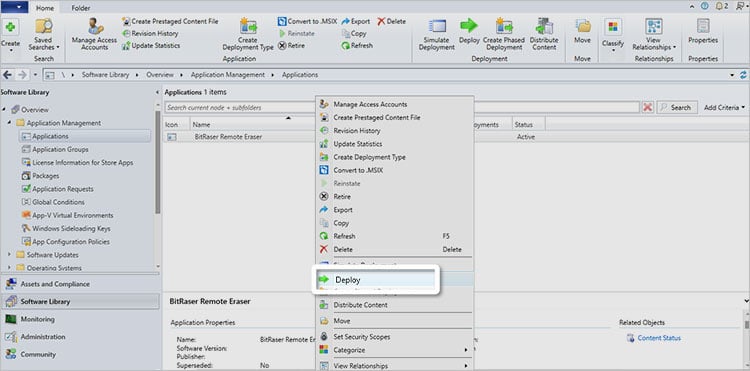Click Update Statistics in the ribbon

click(x=151, y=46)
